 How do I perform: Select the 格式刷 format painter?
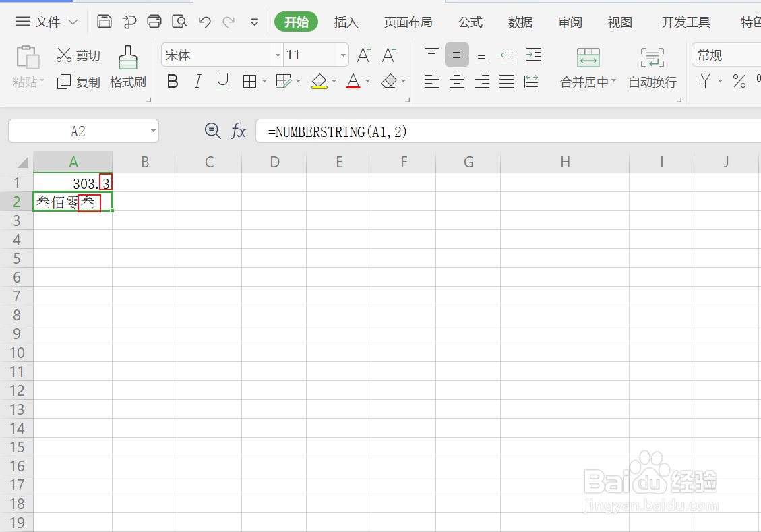click(x=127, y=67)
